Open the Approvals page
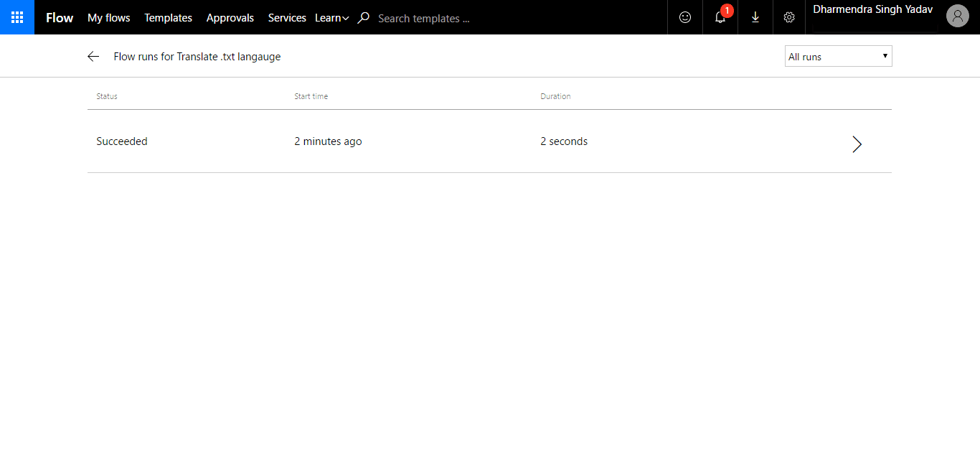 [230, 18]
